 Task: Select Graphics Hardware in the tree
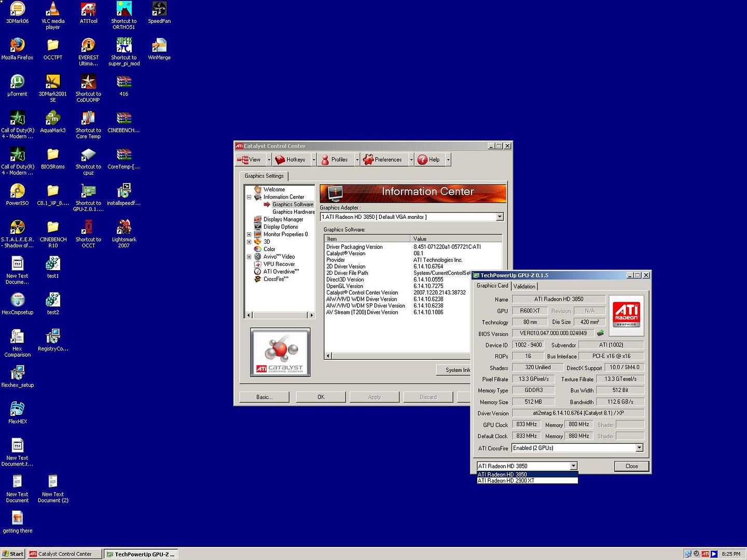tap(294, 212)
